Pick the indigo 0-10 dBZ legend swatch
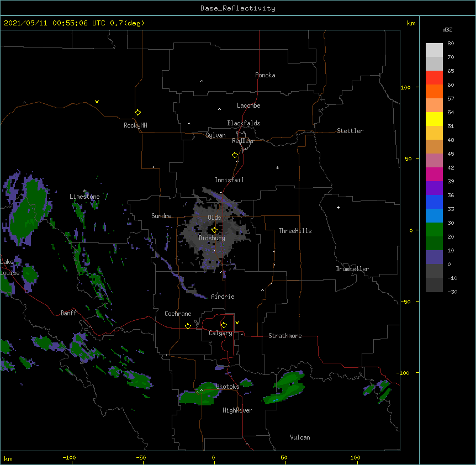476x465 pixels. pos(434,257)
